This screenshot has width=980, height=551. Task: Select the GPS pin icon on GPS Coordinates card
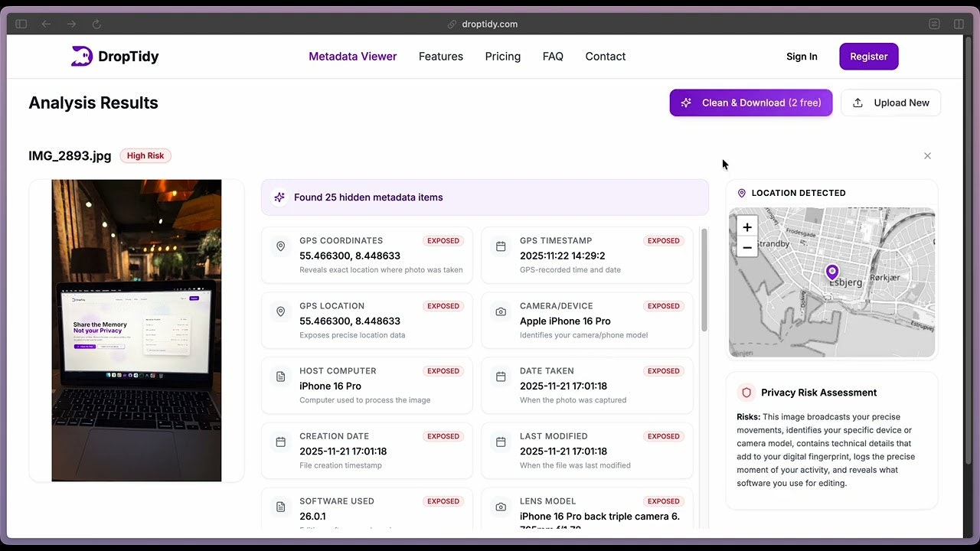click(x=280, y=246)
